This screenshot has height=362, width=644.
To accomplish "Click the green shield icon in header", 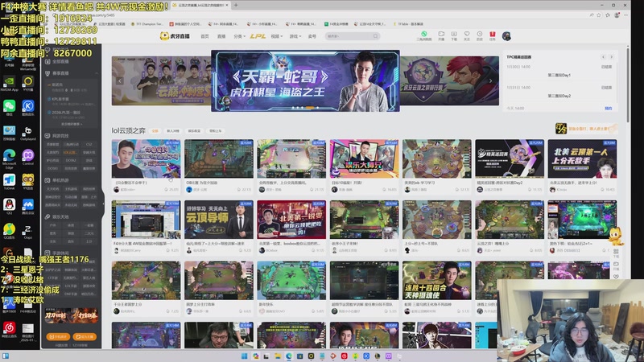I will 424,34.
